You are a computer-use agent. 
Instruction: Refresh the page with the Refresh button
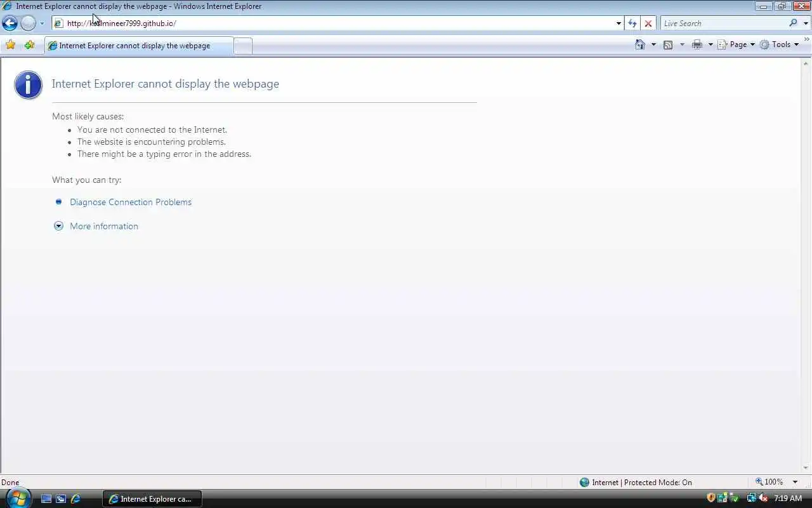click(x=632, y=23)
